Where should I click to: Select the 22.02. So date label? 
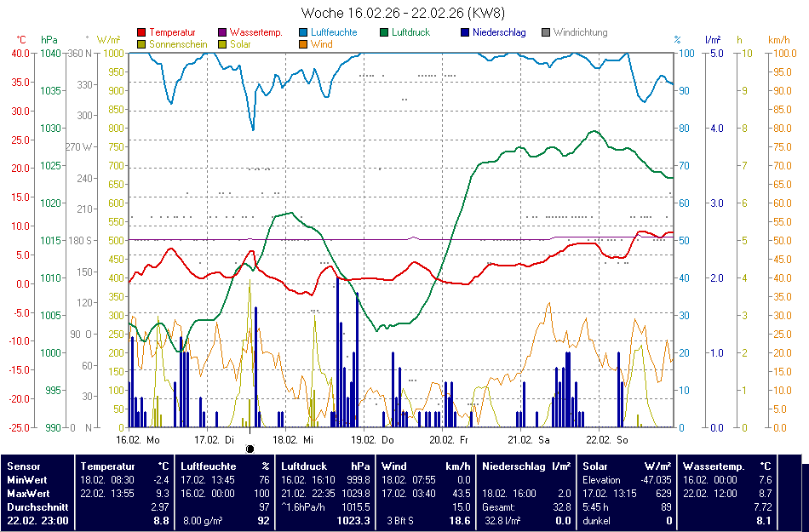click(606, 440)
